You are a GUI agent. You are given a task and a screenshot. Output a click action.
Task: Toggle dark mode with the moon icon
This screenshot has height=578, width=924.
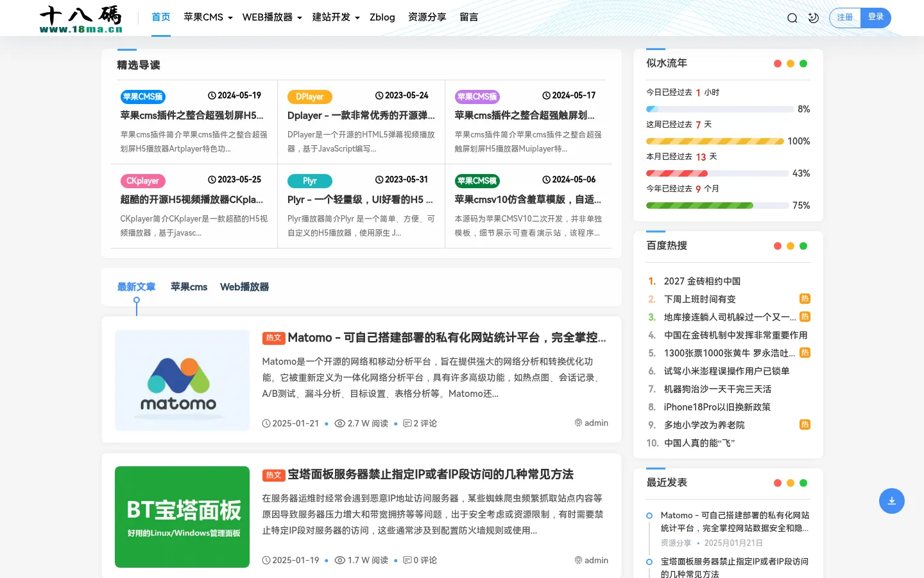click(814, 18)
